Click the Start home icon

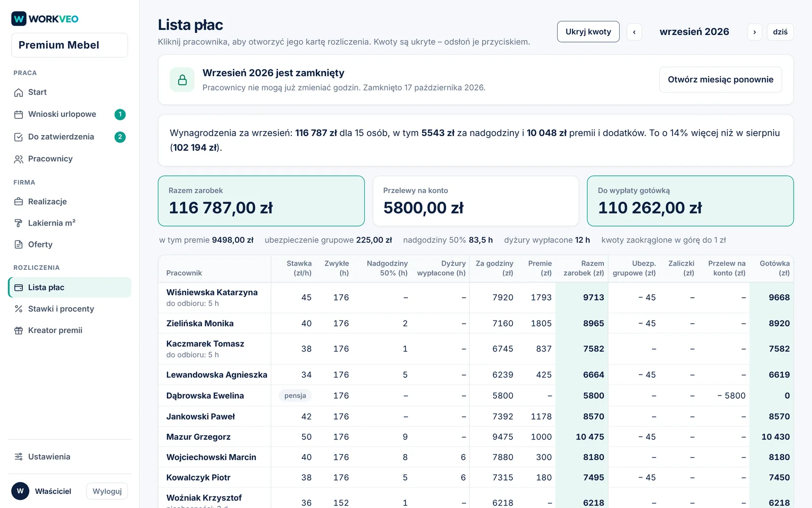[19, 92]
